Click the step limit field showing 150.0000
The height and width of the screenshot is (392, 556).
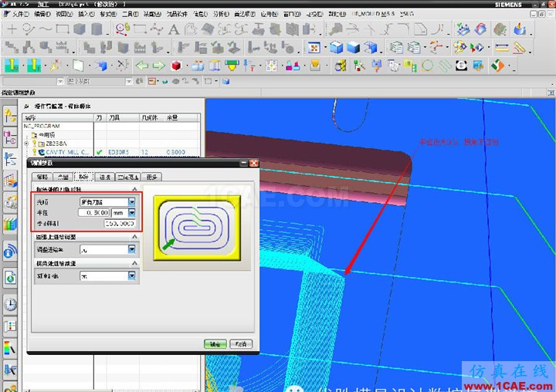(120, 223)
